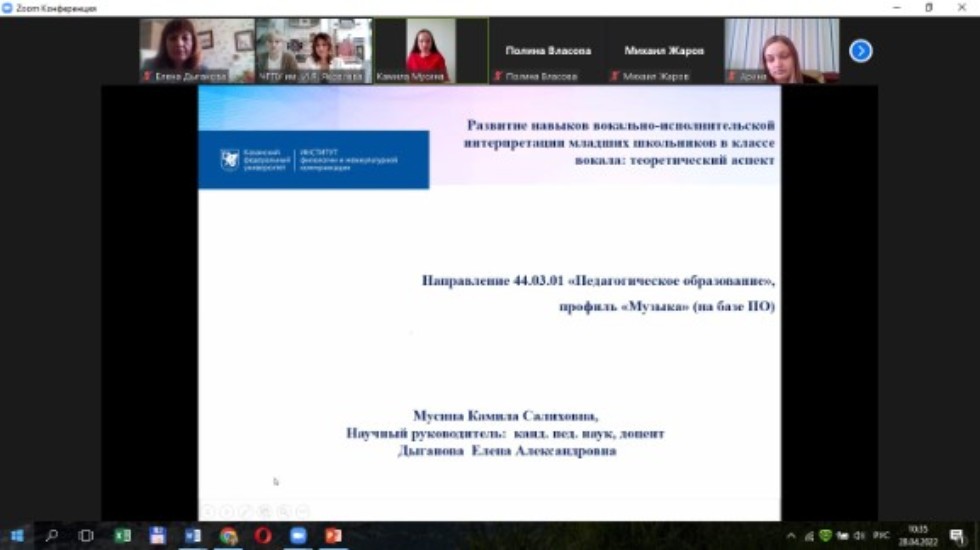Screen dimensions: 980x550
Task: Open Windows taskbar search
Action: point(52,536)
